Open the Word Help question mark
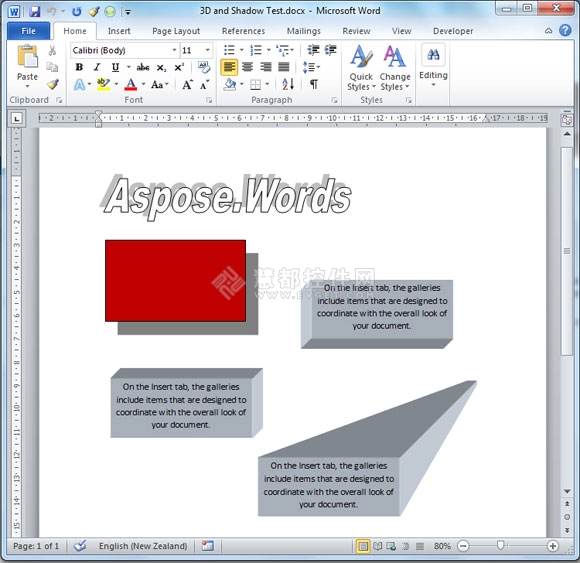The height and width of the screenshot is (563, 580). point(565,30)
